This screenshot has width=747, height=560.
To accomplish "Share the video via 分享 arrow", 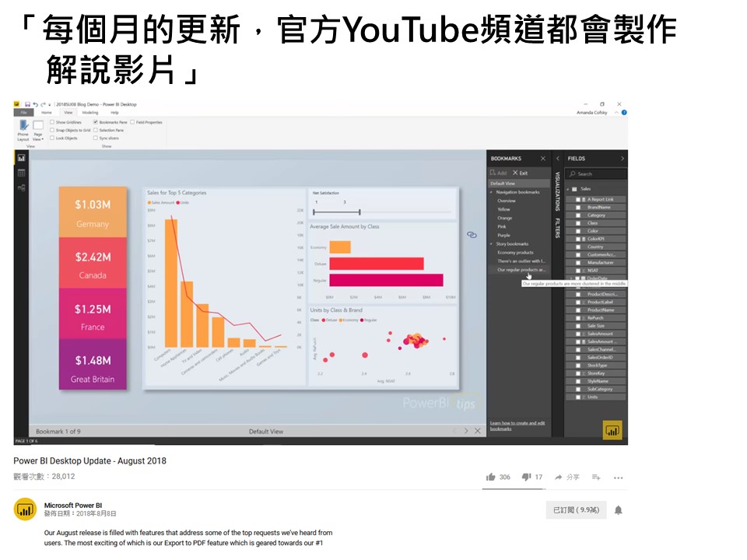I will click(566, 477).
